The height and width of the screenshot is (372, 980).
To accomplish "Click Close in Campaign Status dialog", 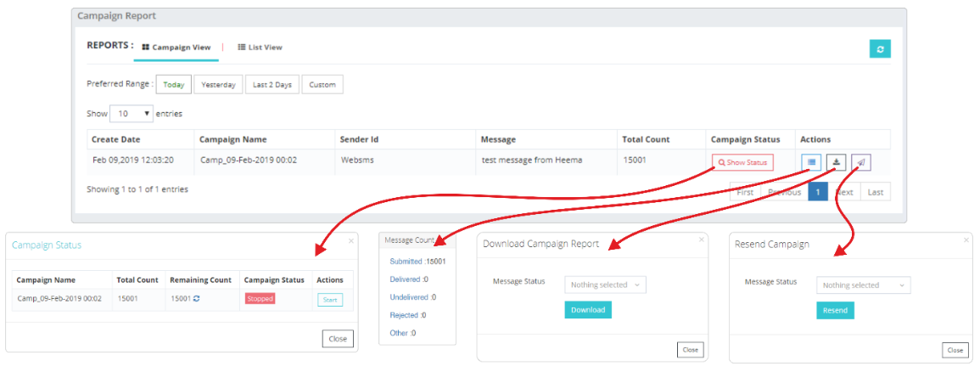I will click(x=338, y=339).
